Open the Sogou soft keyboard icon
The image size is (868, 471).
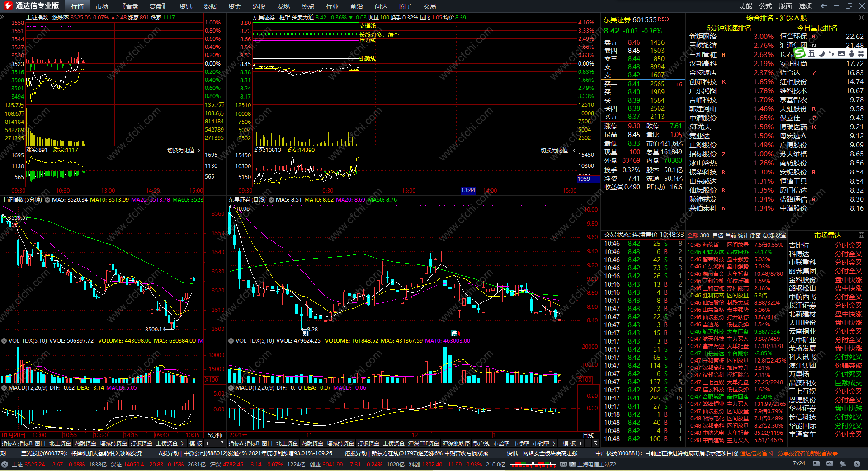(841, 53)
